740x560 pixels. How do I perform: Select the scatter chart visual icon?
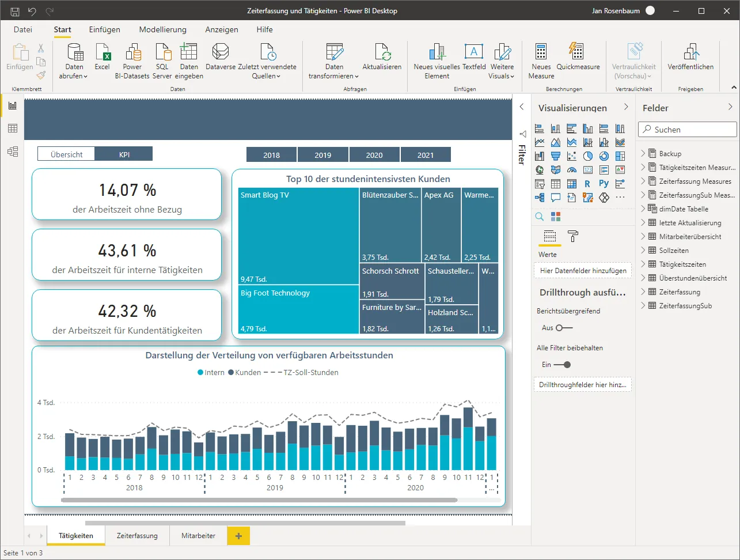572,156
